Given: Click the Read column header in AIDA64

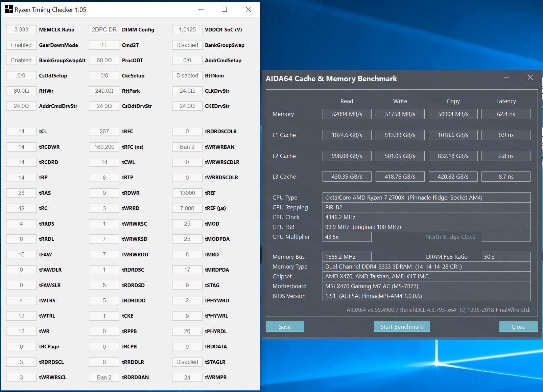Looking at the screenshot, I should 347,101.
